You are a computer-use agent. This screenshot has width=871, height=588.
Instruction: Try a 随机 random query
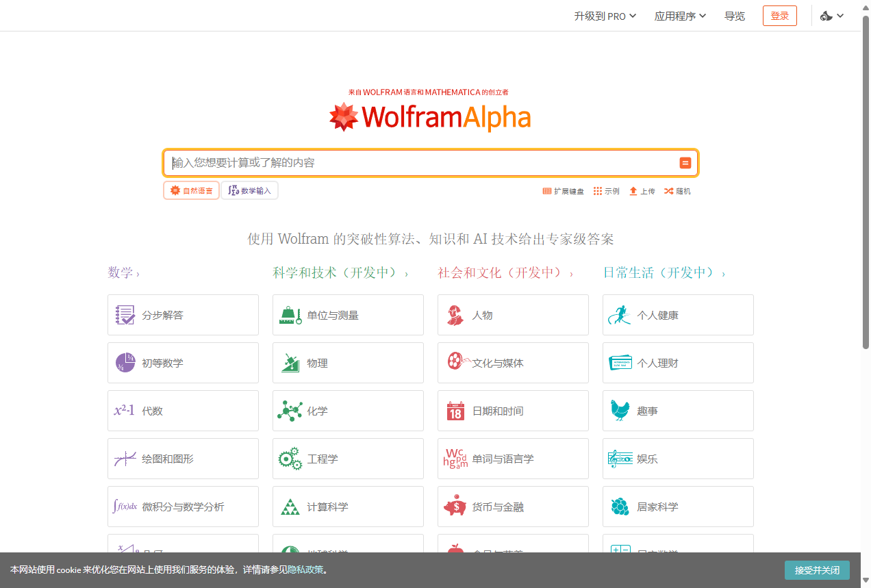[x=677, y=191]
